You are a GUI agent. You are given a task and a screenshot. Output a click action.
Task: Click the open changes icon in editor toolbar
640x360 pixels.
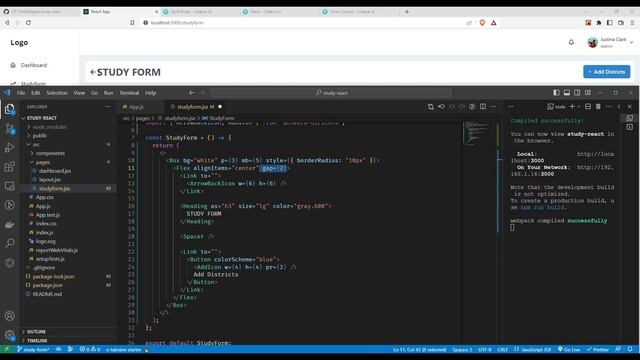(431, 107)
